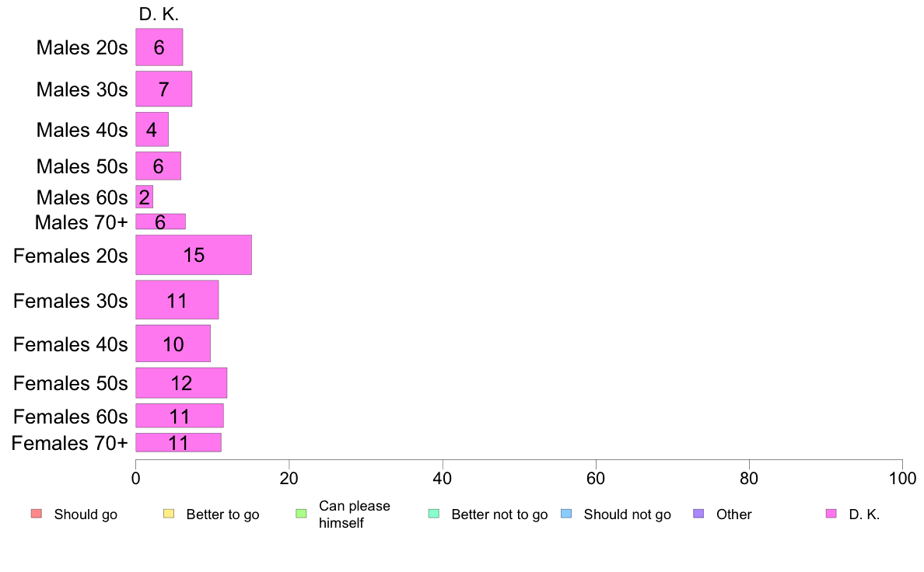Click the red Should go legend swatch
This screenshot has width=924, height=572.
click(37, 514)
